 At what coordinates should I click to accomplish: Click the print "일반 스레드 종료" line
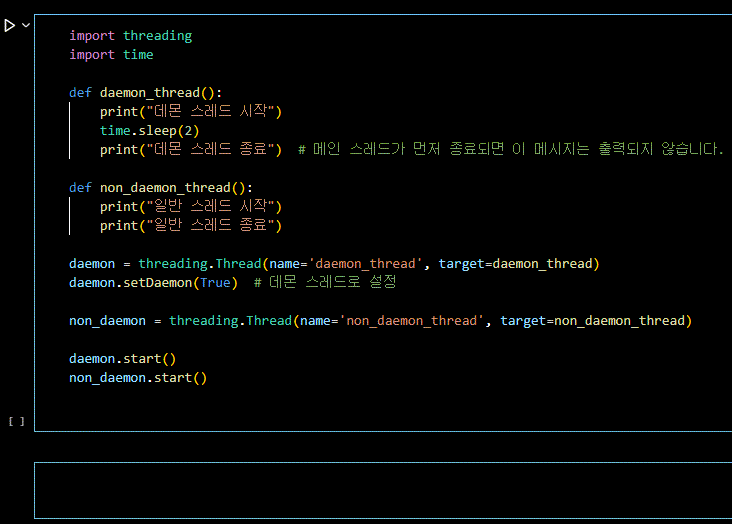click(x=191, y=226)
